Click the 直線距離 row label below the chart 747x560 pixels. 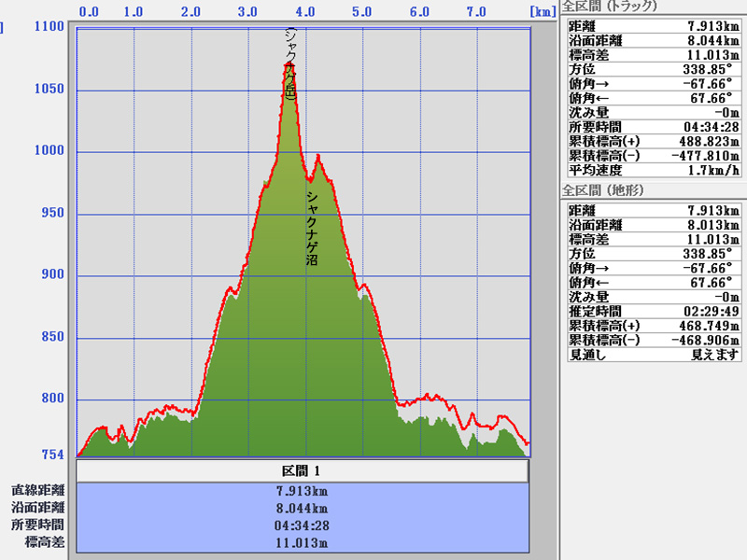coord(37,490)
